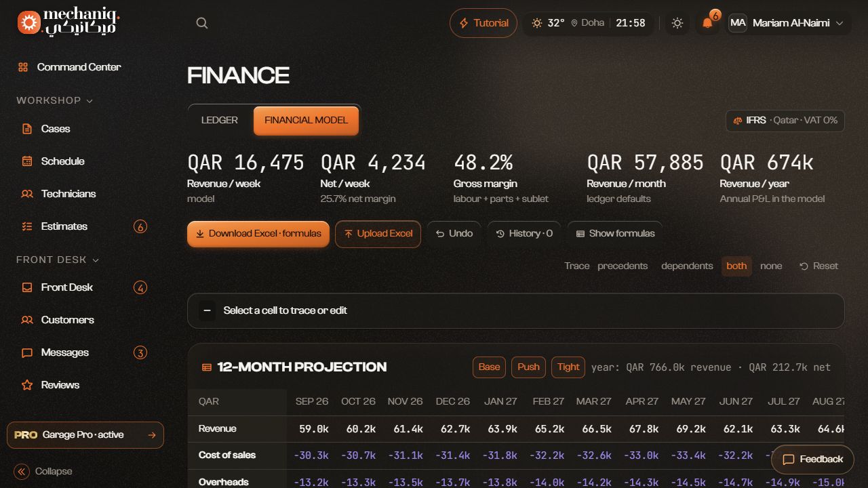Collapse the FRONT DESK sidebar section
The height and width of the screenshot is (488, 868).
(x=58, y=260)
